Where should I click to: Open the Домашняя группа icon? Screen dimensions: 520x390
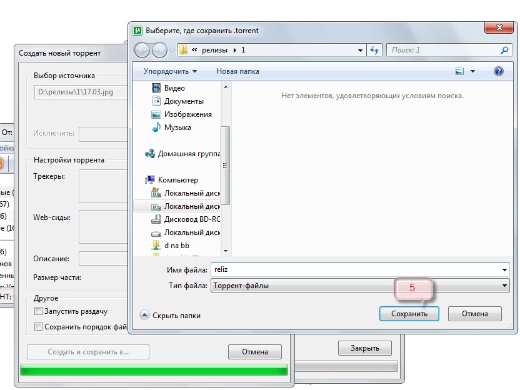(x=150, y=154)
